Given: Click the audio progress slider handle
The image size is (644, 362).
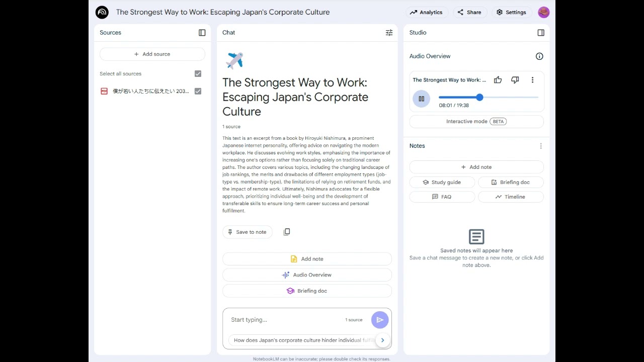Looking at the screenshot, I should [479, 98].
